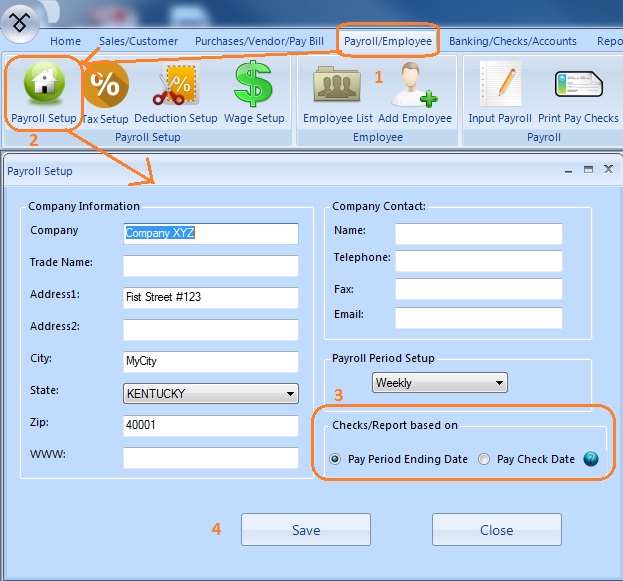Switch to the Home tab
Image resolution: width=623 pixels, height=581 pixels.
pyautogui.click(x=65, y=41)
